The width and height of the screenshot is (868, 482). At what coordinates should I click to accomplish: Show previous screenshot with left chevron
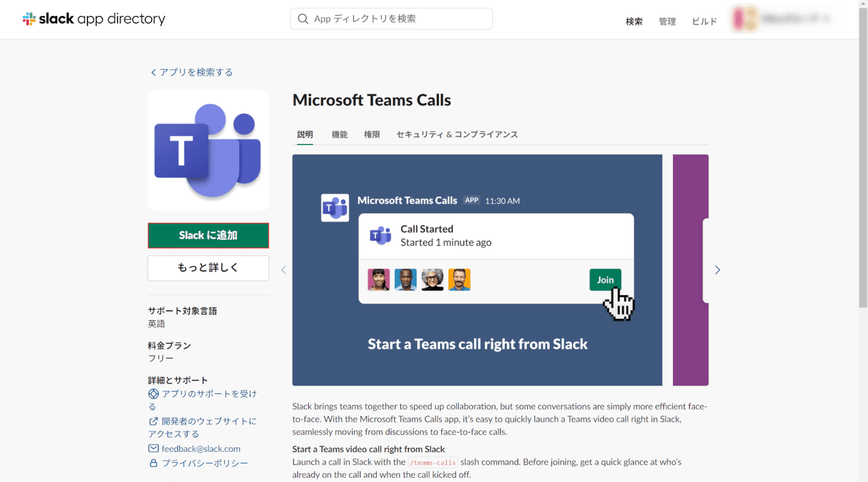point(284,270)
